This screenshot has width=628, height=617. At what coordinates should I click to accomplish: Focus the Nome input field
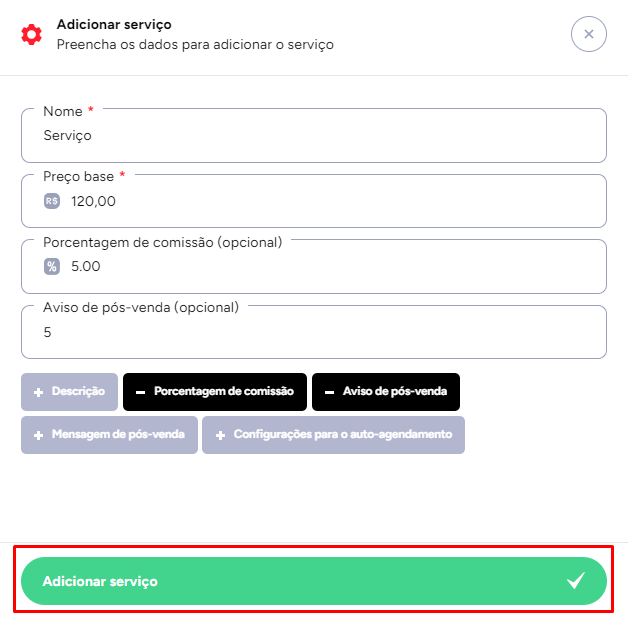313,136
